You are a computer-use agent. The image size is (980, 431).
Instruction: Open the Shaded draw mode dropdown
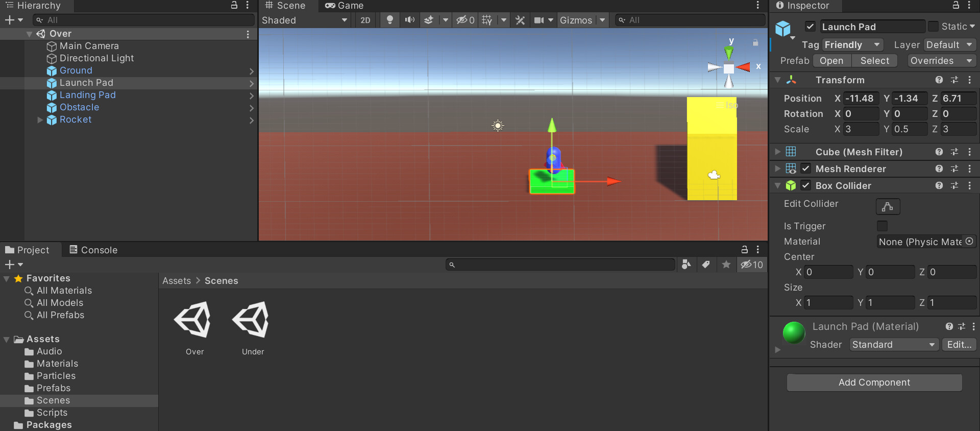304,20
